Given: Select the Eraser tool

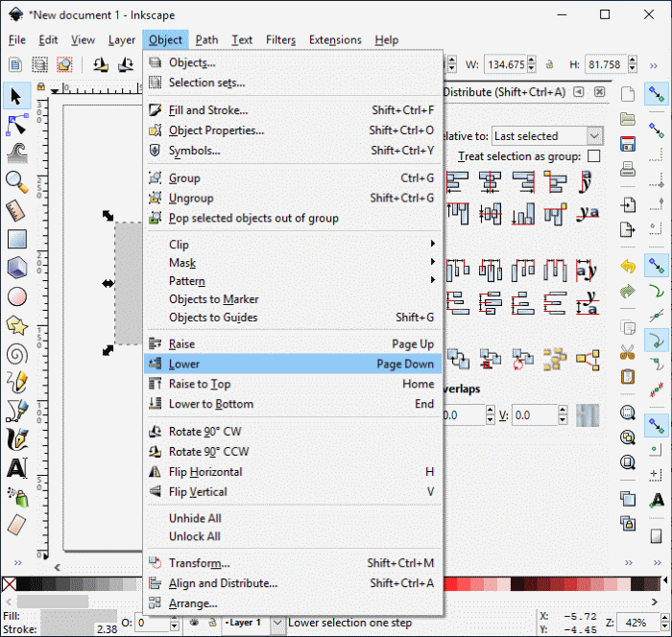Looking at the screenshot, I should pyautogui.click(x=17, y=525).
